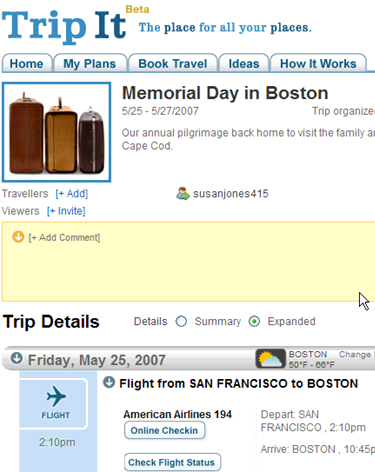Click the 2:10pm time under the flight icon
Viewport: 375px width, 472px height.
(x=57, y=442)
